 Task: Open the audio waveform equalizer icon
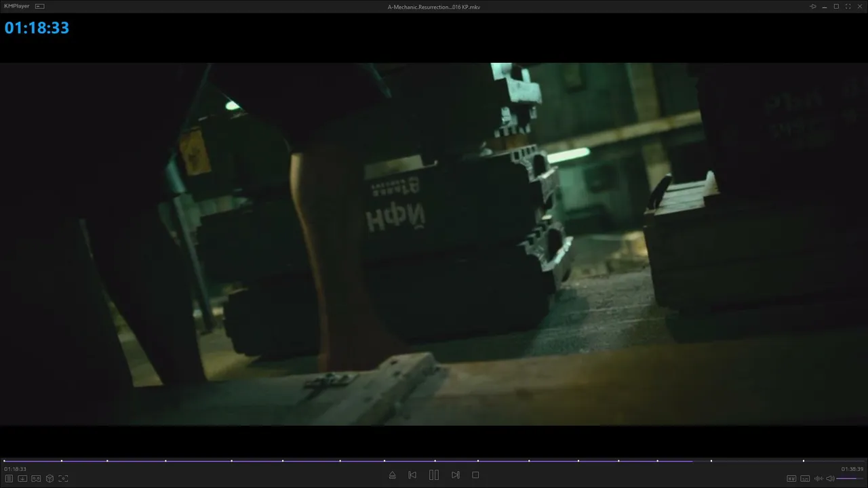818,479
